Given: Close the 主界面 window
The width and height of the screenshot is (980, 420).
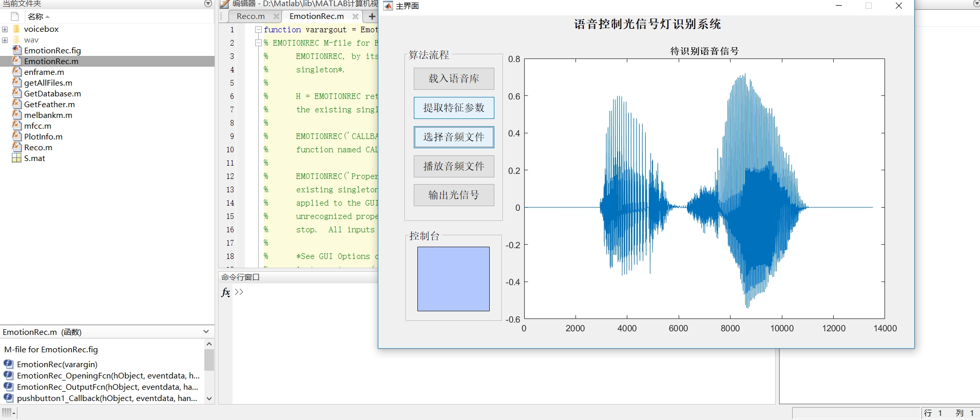Looking at the screenshot, I should (x=899, y=6).
